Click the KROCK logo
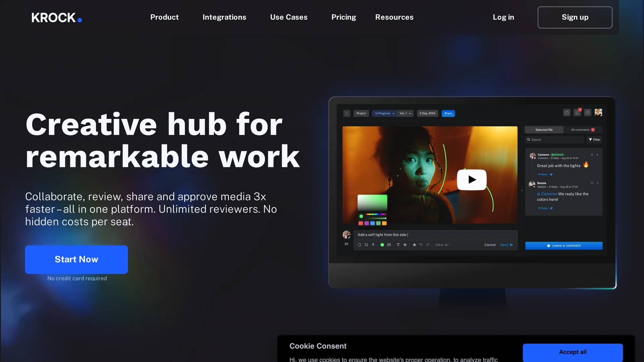644x362 pixels. pyautogui.click(x=57, y=17)
